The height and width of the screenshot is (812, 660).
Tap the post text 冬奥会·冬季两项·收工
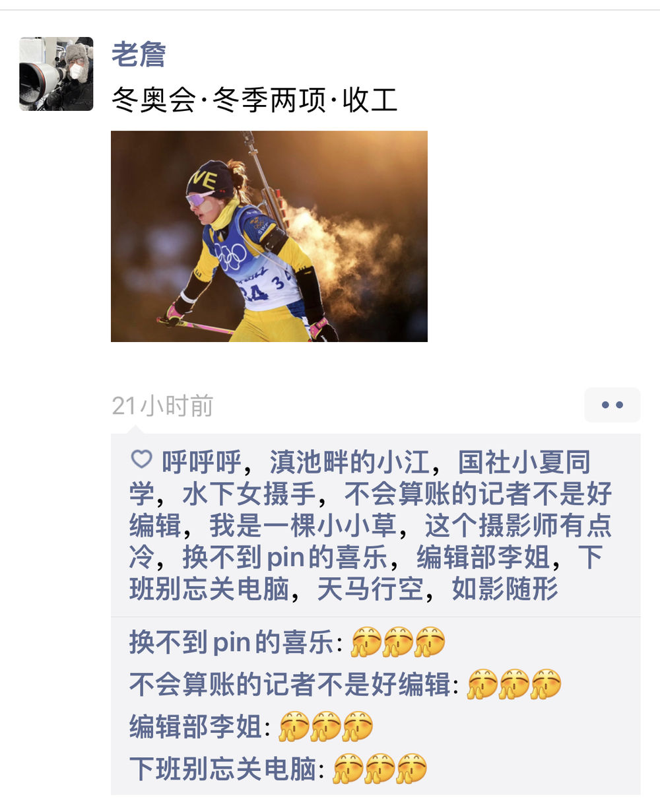[x=255, y=100]
